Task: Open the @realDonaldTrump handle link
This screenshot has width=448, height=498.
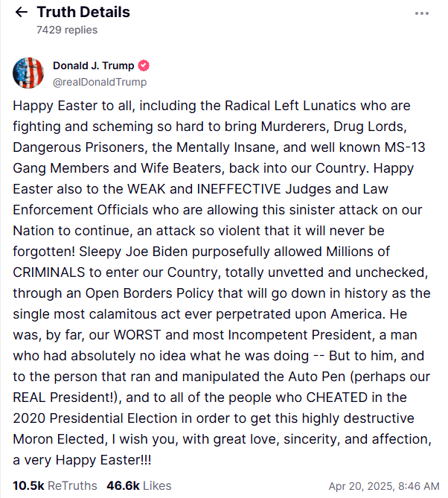Action: [x=100, y=82]
